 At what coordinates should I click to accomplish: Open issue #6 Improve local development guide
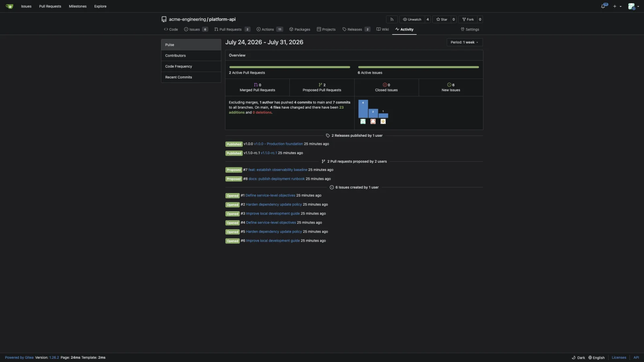click(x=273, y=241)
